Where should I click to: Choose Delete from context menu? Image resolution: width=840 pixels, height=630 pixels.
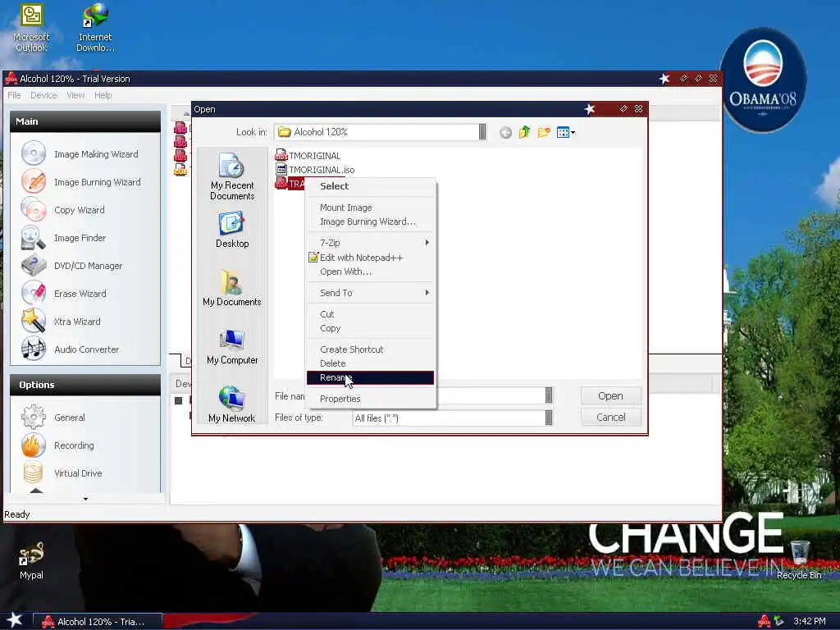click(370, 363)
